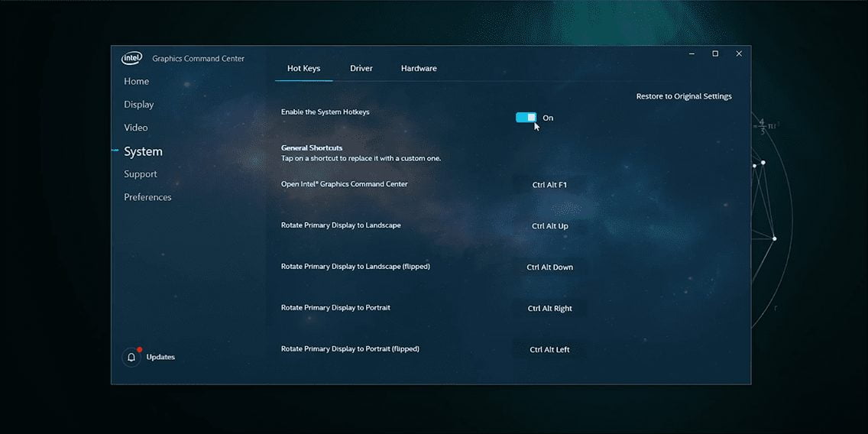
Task: Open the Support section
Action: click(x=140, y=174)
